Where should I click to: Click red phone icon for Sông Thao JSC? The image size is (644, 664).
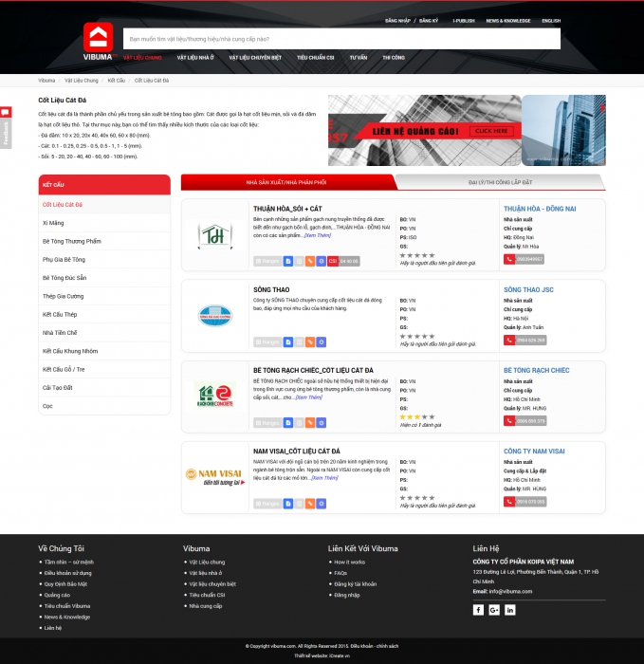coord(509,340)
